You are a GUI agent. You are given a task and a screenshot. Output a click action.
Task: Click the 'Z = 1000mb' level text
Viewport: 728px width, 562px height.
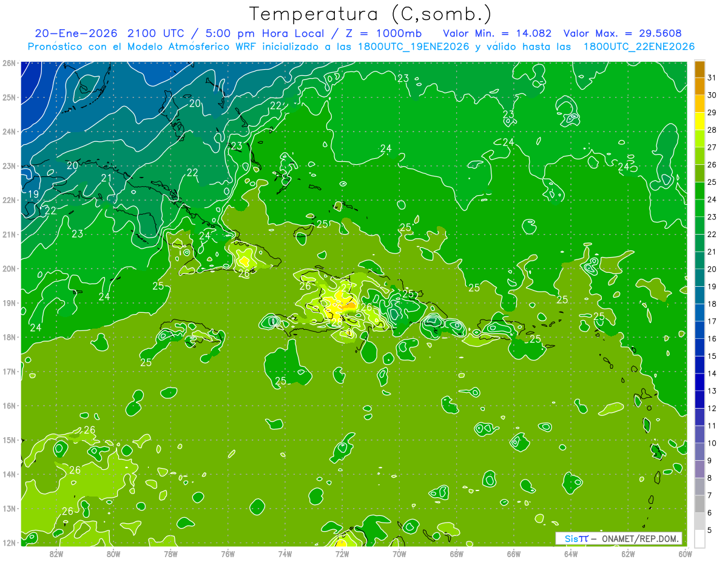[x=385, y=33]
